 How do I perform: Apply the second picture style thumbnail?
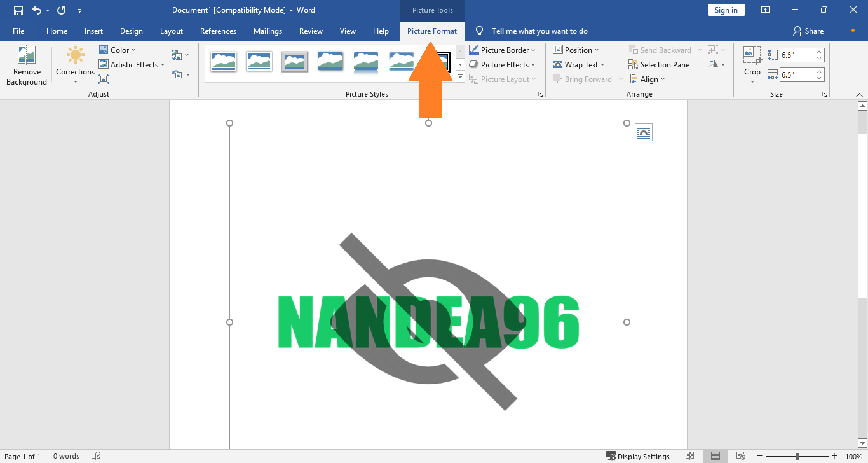pyautogui.click(x=259, y=62)
